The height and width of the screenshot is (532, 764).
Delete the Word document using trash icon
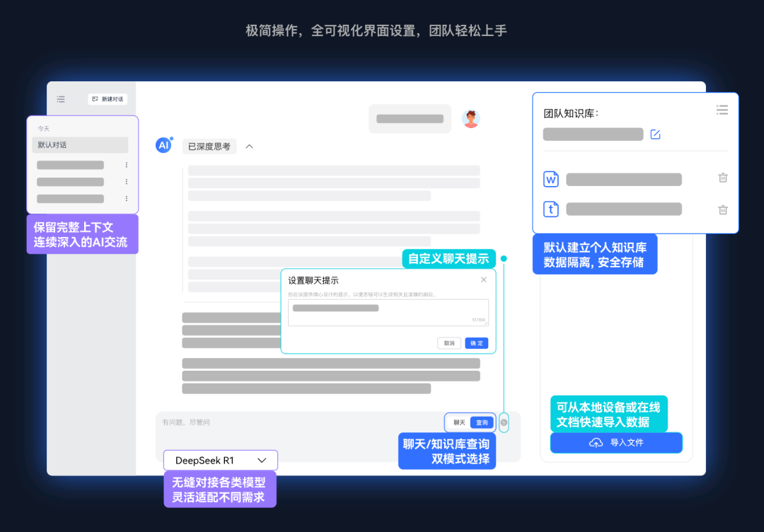tap(722, 178)
